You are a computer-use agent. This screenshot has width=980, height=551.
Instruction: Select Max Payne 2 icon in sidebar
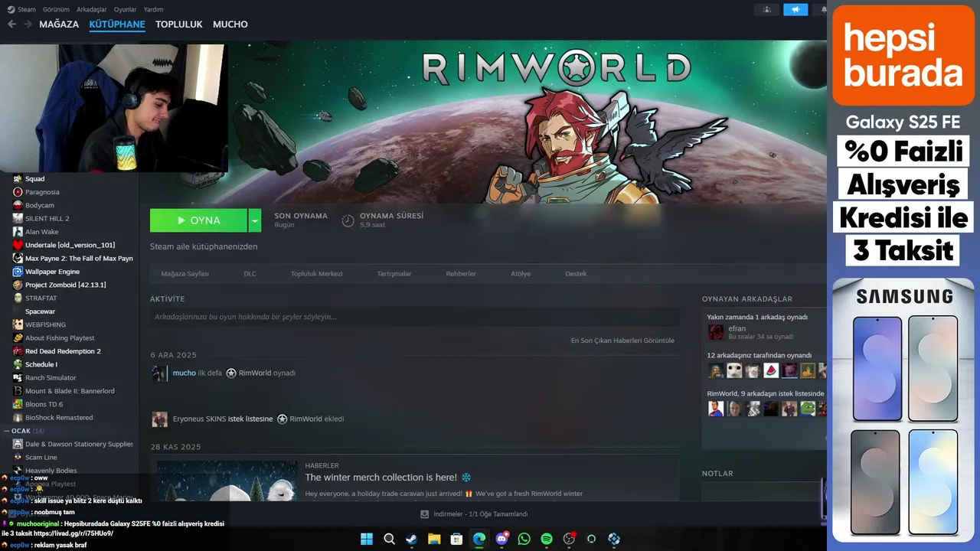(x=18, y=258)
